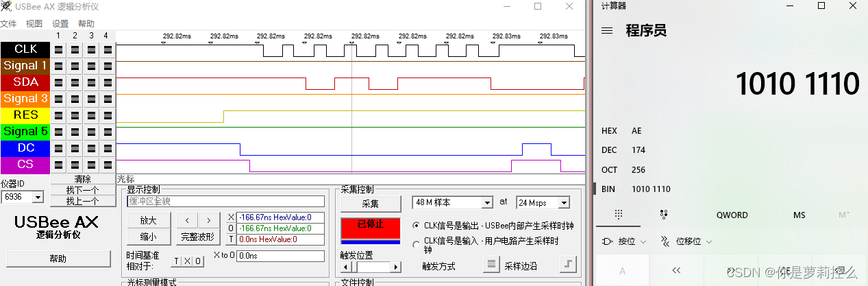Toggle Signal 1 trigger setting in column 1

58,66
